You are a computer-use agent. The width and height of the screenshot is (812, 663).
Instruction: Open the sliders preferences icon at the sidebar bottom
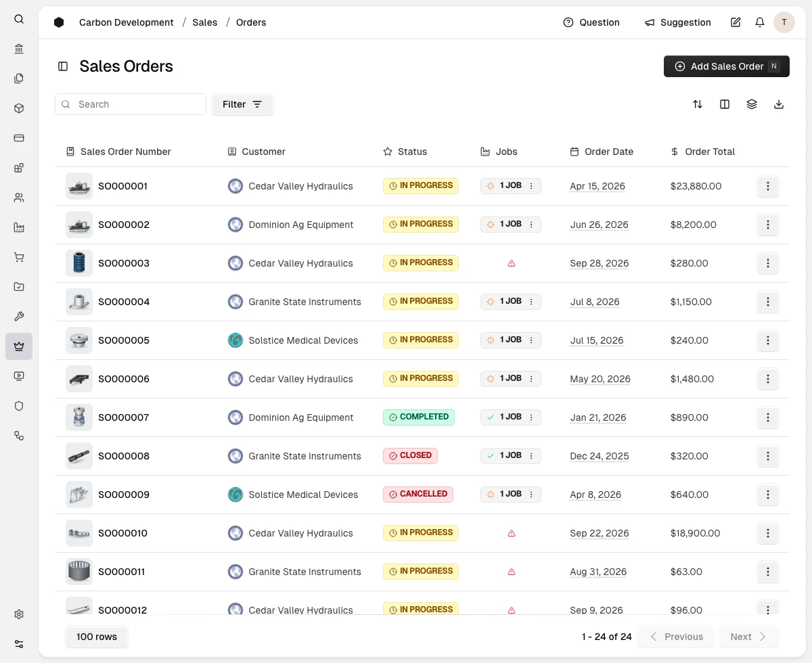coord(19,644)
